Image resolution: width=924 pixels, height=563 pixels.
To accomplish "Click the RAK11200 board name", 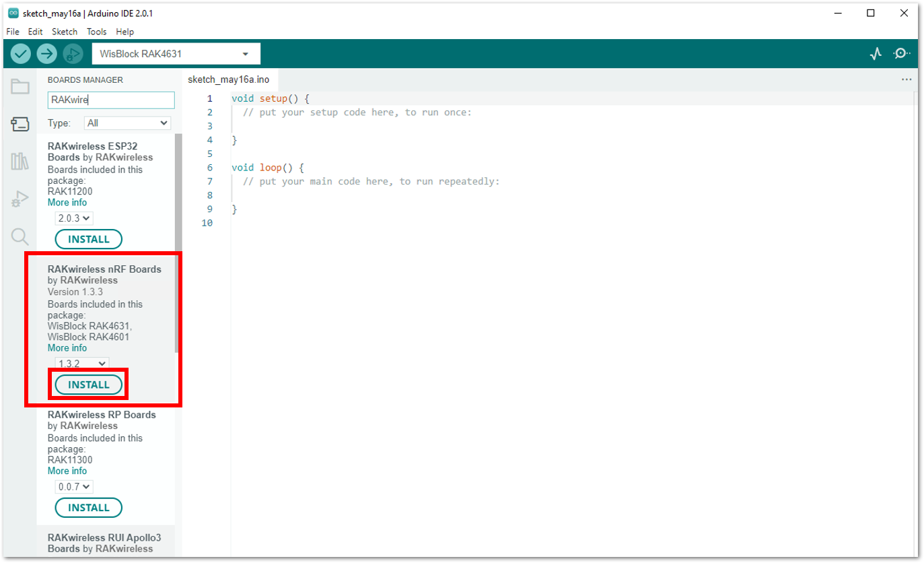I will [x=70, y=191].
